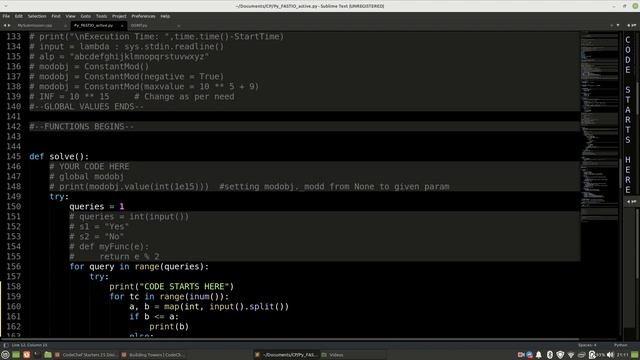
Task: Click the green show-desktop taskbar icon
Action: tap(16, 355)
